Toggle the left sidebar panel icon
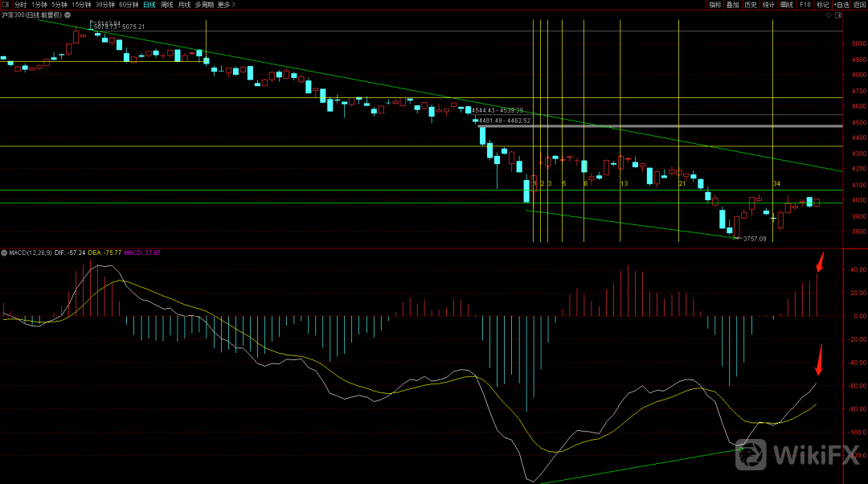Viewport: 868px width, 484px height. point(6,5)
